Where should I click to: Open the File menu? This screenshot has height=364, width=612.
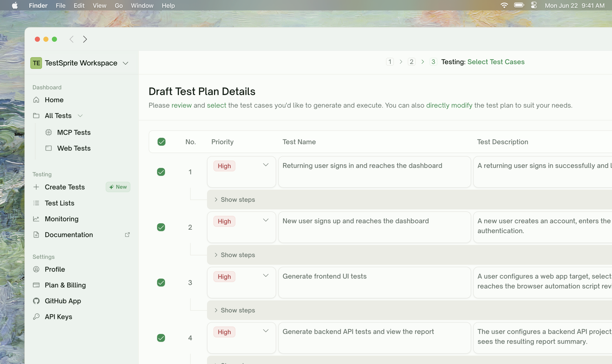tap(61, 5)
